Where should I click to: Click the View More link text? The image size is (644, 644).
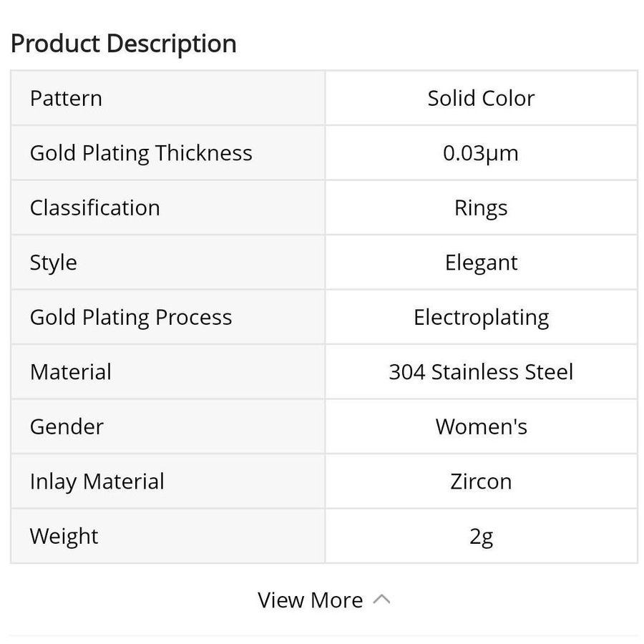point(310,600)
